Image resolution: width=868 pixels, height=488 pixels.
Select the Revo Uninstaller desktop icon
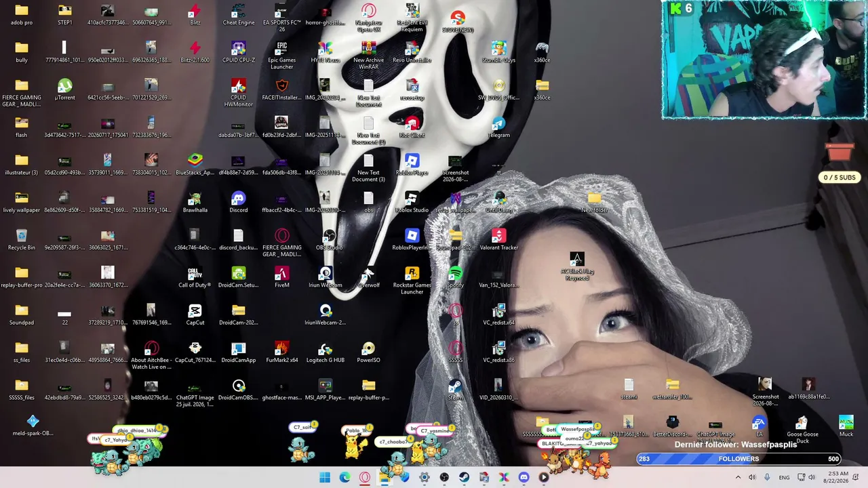pos(412,52)
